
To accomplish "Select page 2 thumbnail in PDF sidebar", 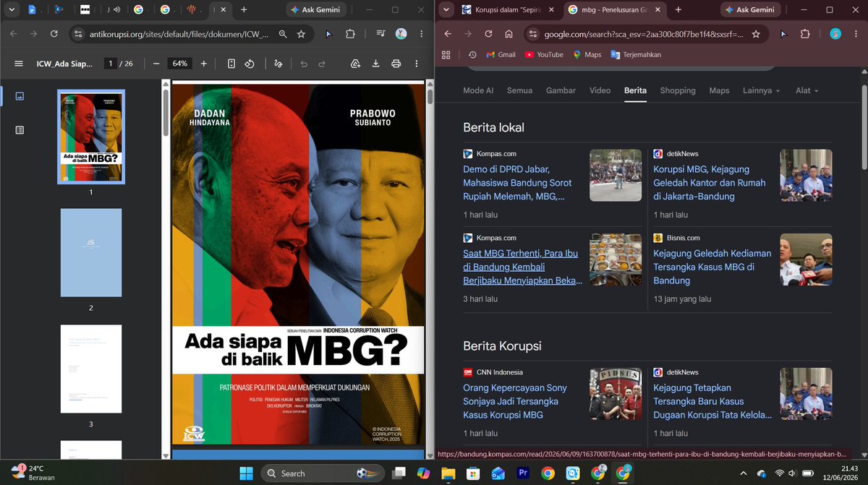I will coord(91,252).
